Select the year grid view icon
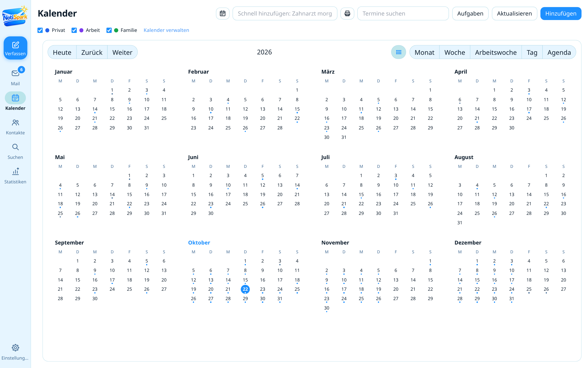This screenshot has height=368, width=588. (x=399, y=52)
